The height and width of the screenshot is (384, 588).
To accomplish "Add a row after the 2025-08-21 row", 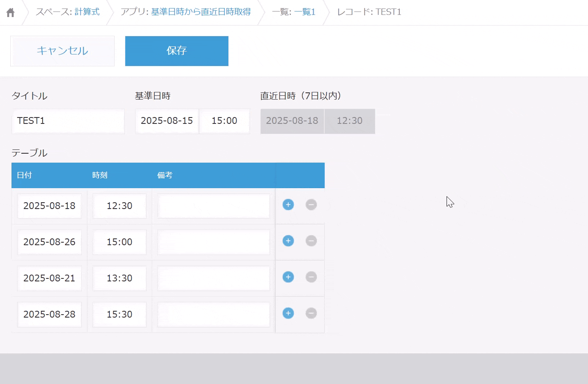I will 288,277.
